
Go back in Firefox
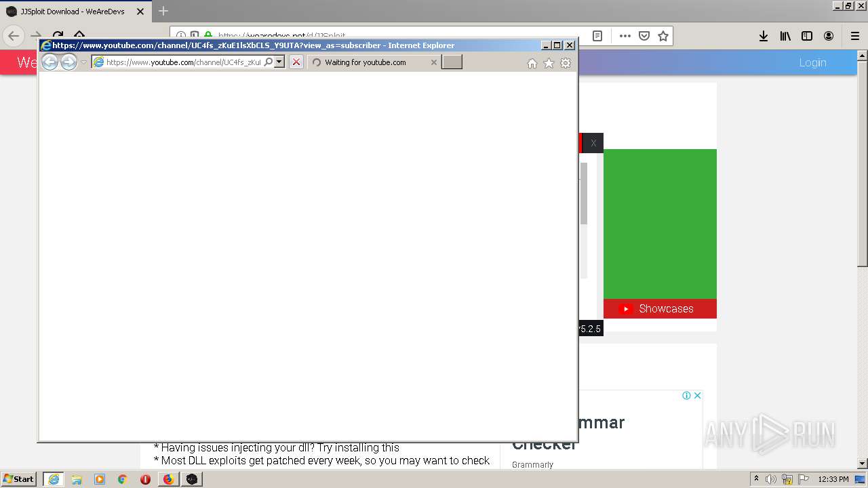[x=14, y=36]
